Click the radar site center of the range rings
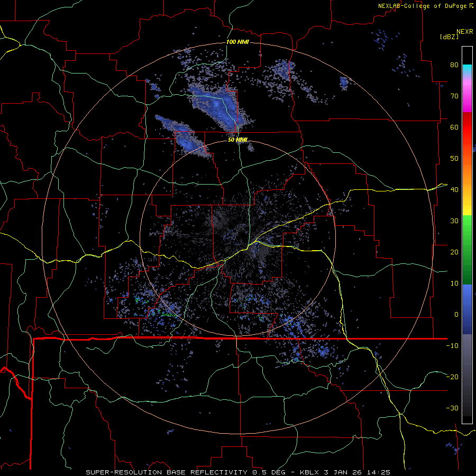476x476 pixels. (x=238, y=238)
